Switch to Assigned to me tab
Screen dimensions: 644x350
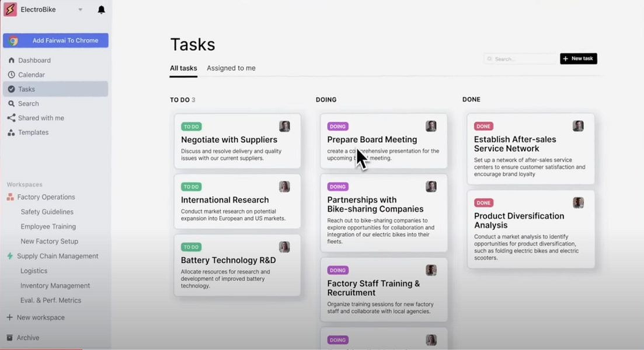coord(231,68)
